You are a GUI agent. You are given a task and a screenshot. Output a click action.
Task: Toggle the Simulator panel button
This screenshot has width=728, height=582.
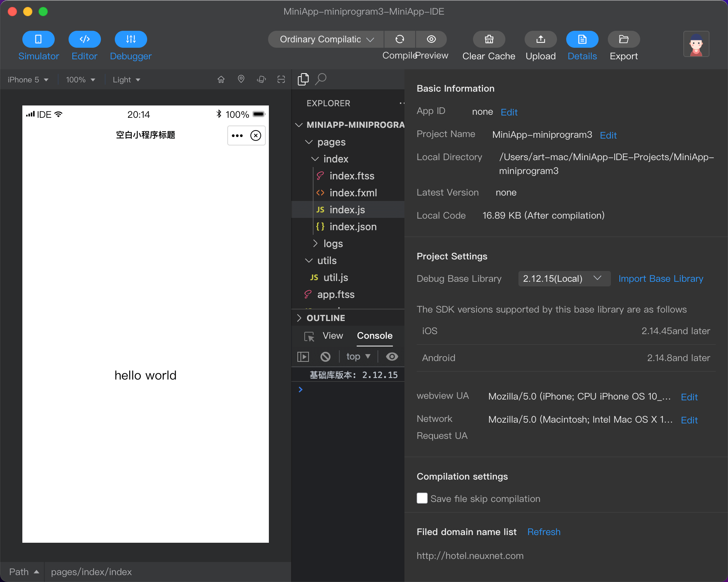[x=39, y=39]
